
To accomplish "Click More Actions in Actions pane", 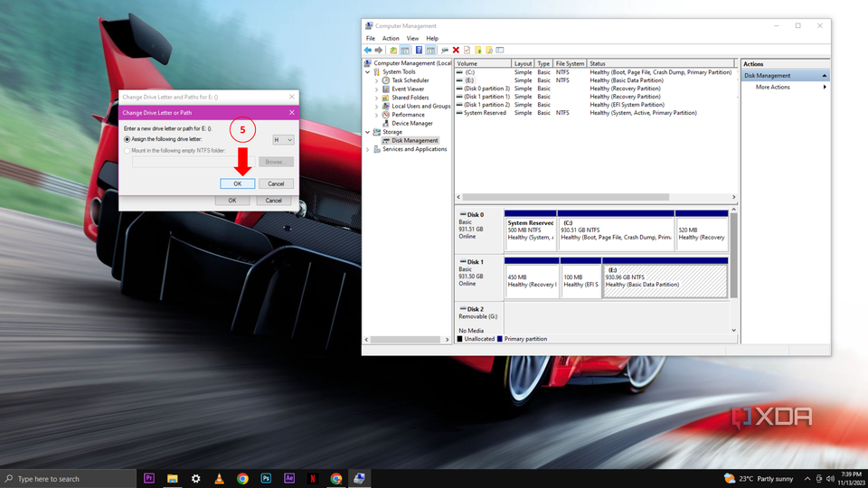I will coord(773,88).
